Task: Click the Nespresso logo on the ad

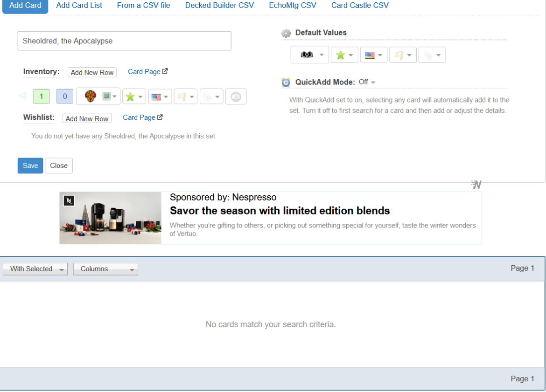Action: pyautogui.click(x=69, y=200)
